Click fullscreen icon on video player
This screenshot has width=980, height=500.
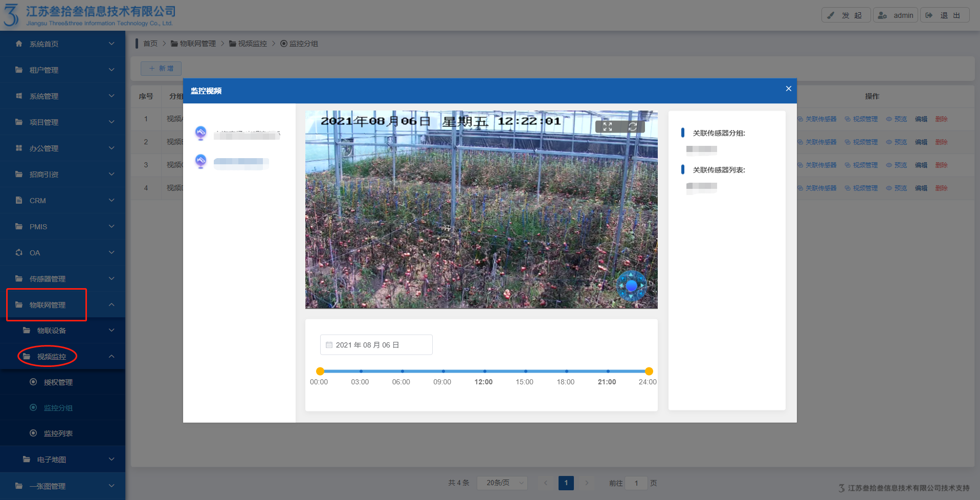[607, 127]
